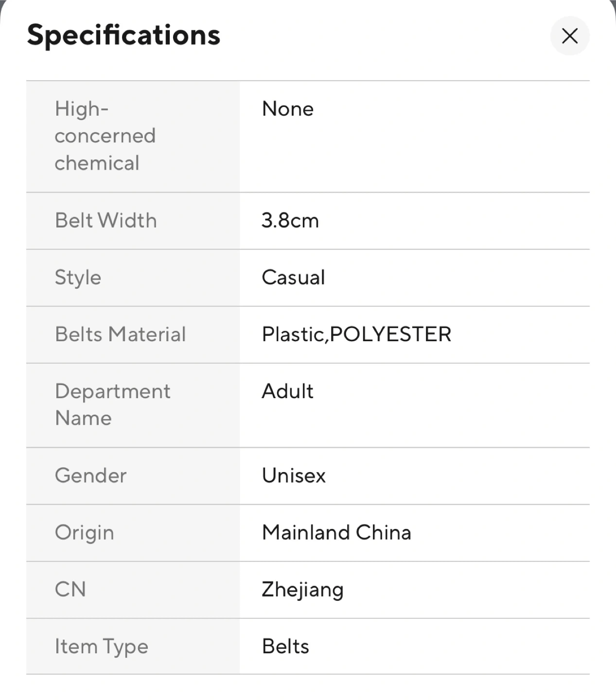Select the Department Name label

[112, 404]
